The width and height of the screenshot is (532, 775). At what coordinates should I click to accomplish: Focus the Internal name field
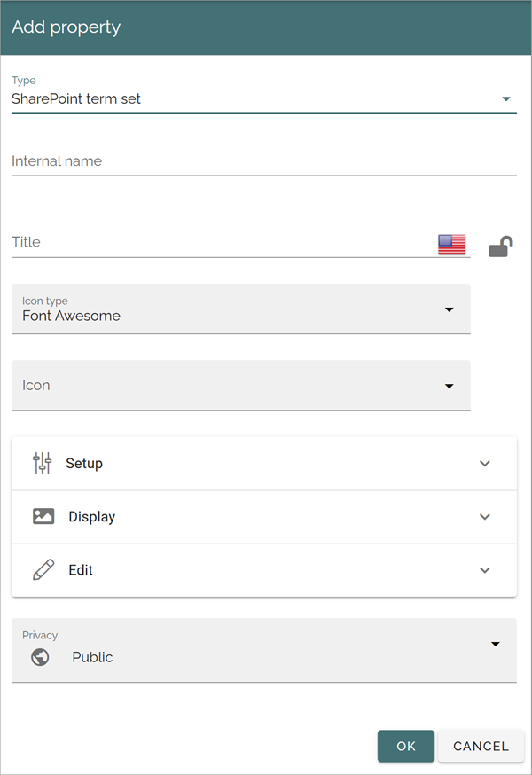[264, 161]
